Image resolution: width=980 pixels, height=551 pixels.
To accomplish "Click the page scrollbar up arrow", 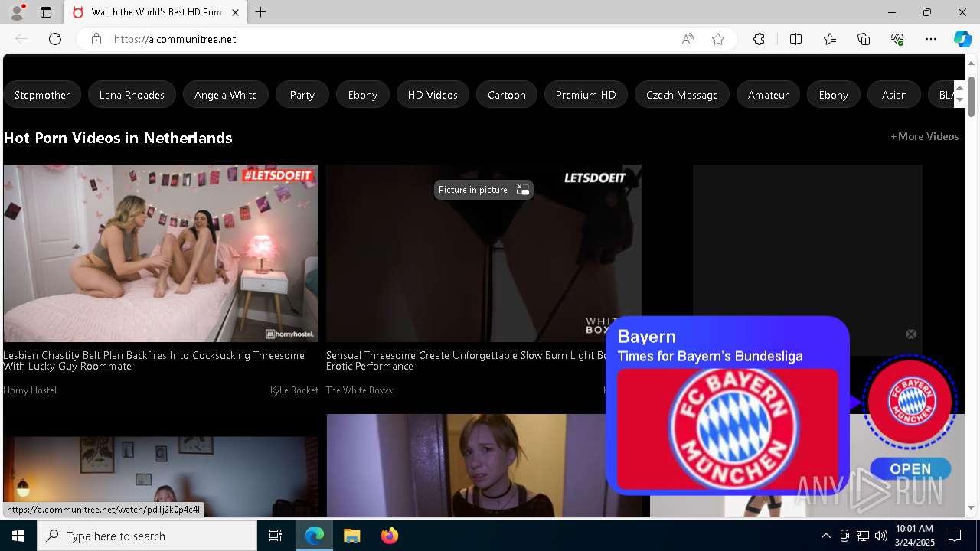I will pyautogui.click(x=972, y=64).
